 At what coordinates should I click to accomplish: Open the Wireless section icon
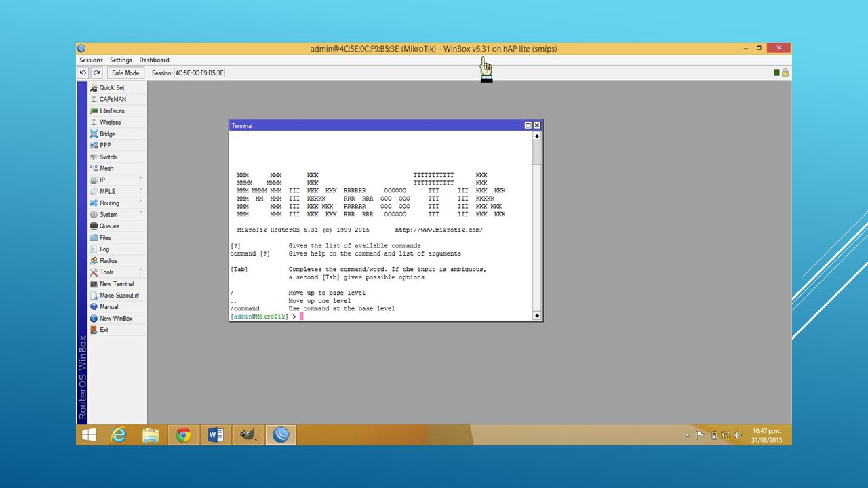point(94,123)
